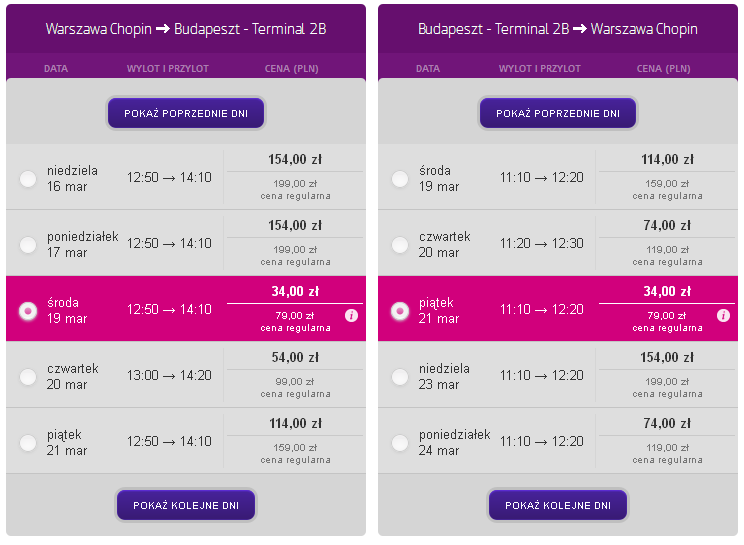Click info icon on return 21 mar fare
Viewport: 744px width, 545px height.
723,315
